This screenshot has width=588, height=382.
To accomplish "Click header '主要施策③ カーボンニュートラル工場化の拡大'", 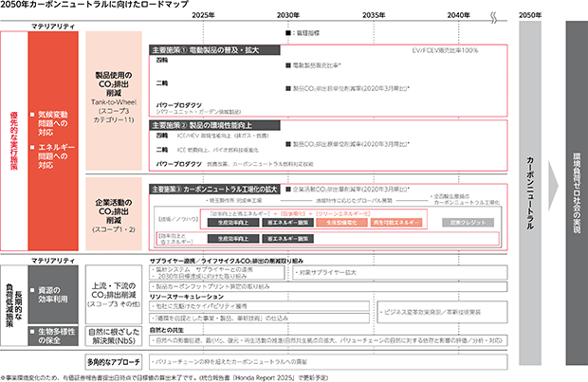I will click(x=214, y=190).
